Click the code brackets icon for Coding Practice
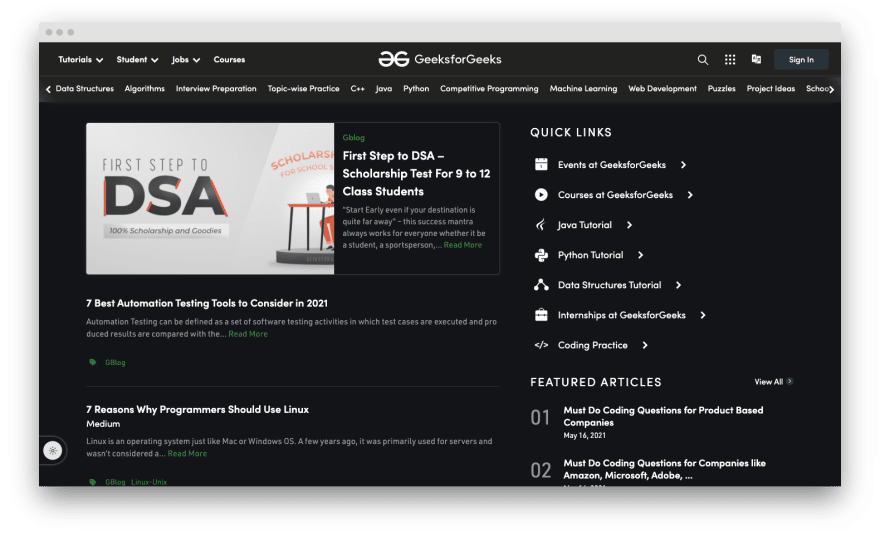The width and height of the screenshot is (880, 542). [541, 345]
